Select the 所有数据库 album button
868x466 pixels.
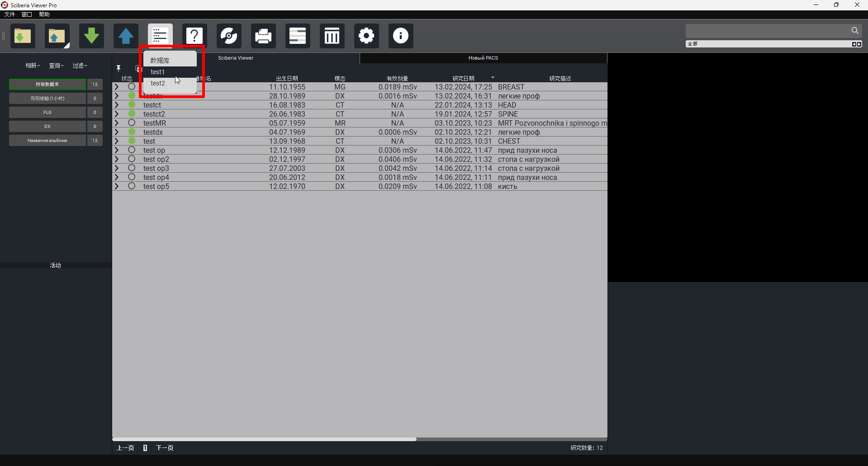47,85
